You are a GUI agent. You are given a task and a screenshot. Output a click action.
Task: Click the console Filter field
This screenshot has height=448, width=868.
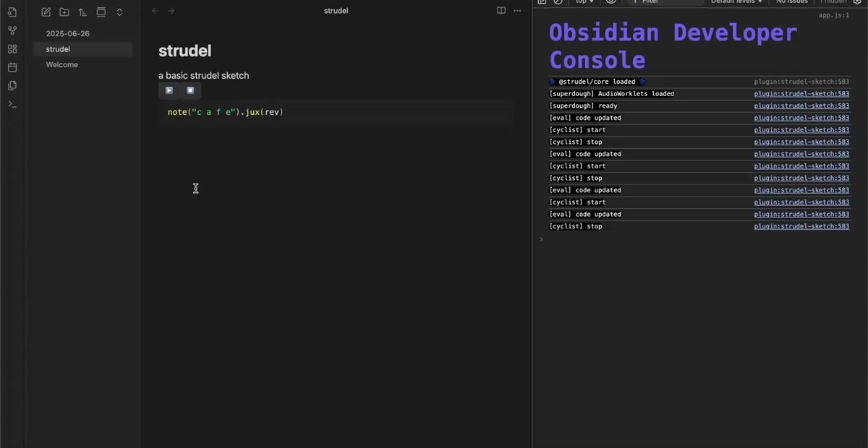click(665, 2)
